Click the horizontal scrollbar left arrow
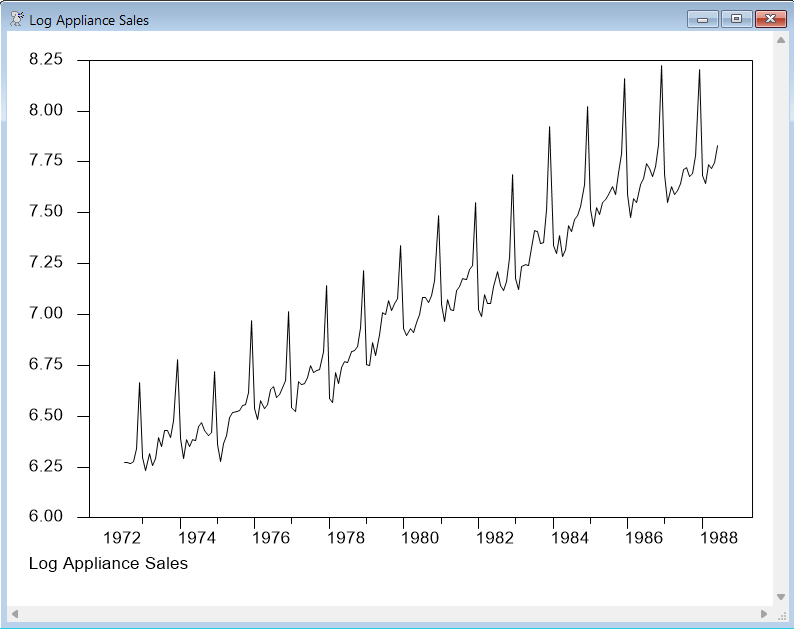The width and height of the screenshot is (794, 629). pos(15,613)
